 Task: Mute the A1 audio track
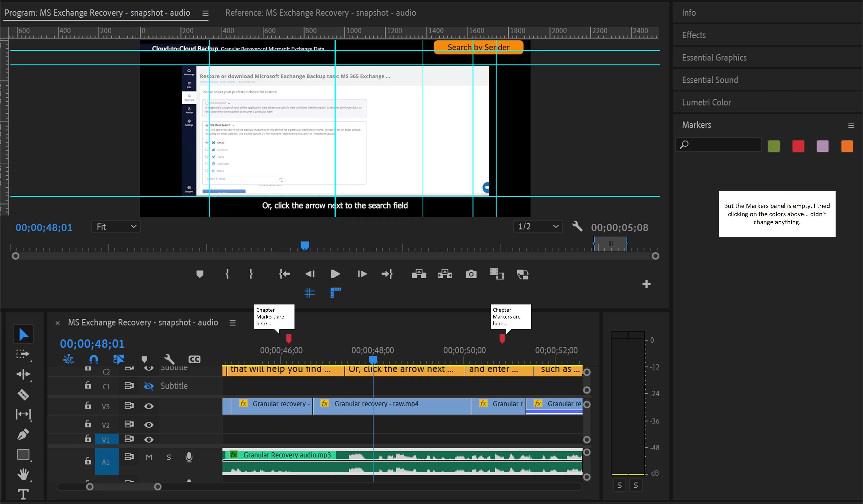pyautogui.click(x=149, y=457)
